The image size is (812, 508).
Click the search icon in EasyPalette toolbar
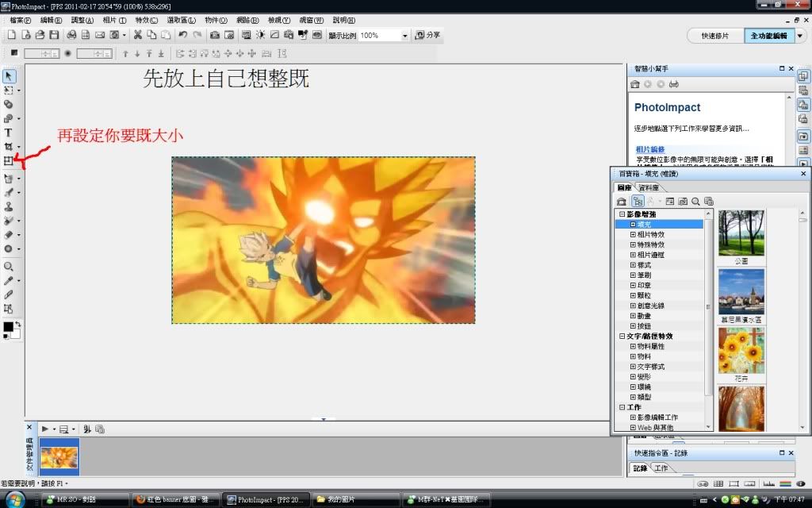695,202
